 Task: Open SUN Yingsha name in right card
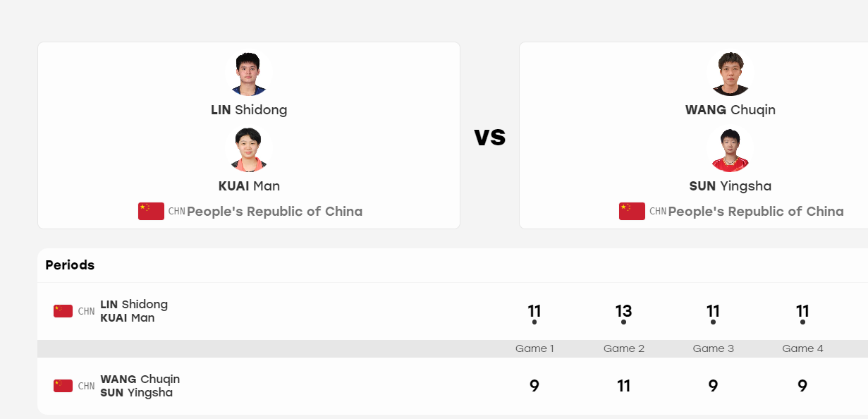click(731, 186)
